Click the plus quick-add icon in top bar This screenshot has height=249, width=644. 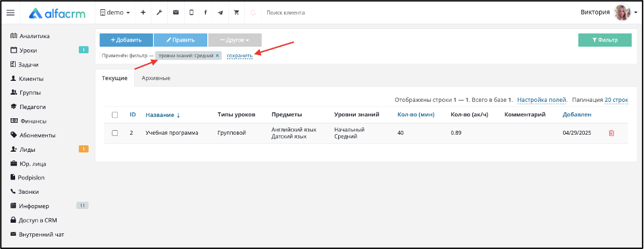143,12
